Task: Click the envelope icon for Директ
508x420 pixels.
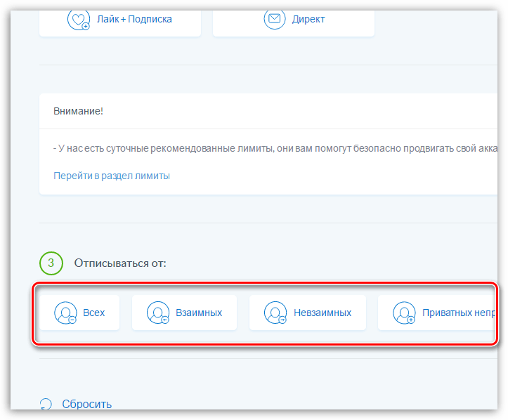Action: (275, 20)
